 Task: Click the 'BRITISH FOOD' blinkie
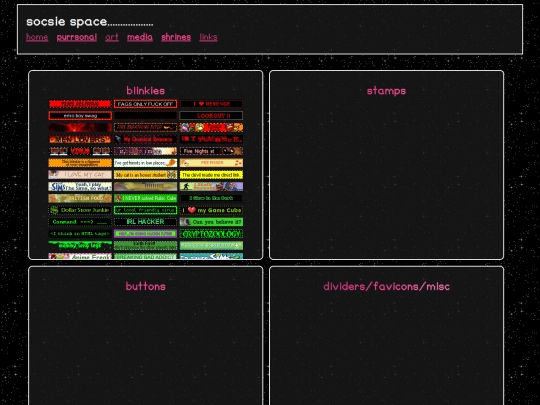tap(80, 198)
